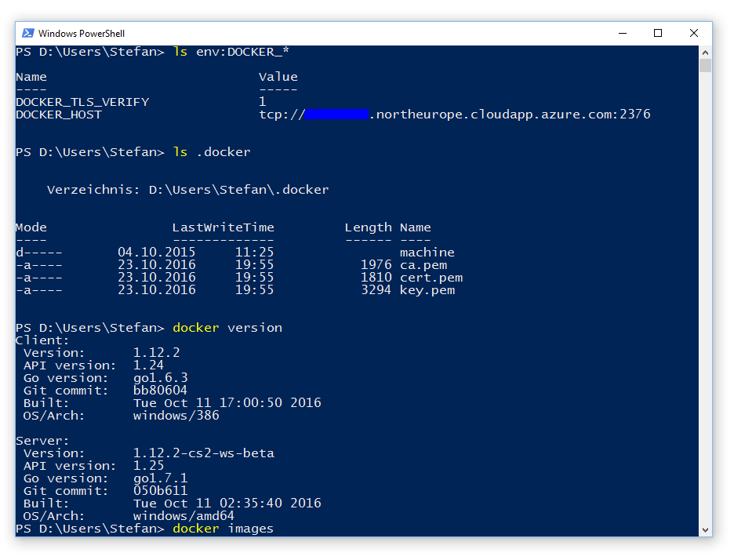The image size is (734, 560).
Task: Close the Windows PowerShell window
Action: coord(694,33)
